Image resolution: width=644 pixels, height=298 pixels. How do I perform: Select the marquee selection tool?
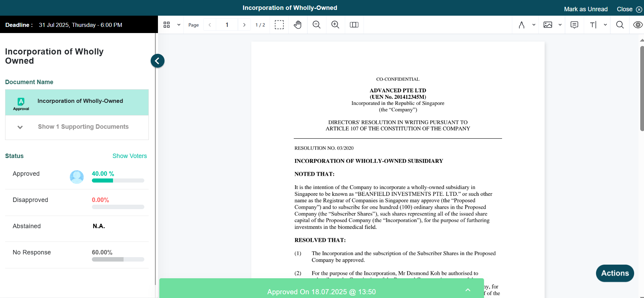279,25
